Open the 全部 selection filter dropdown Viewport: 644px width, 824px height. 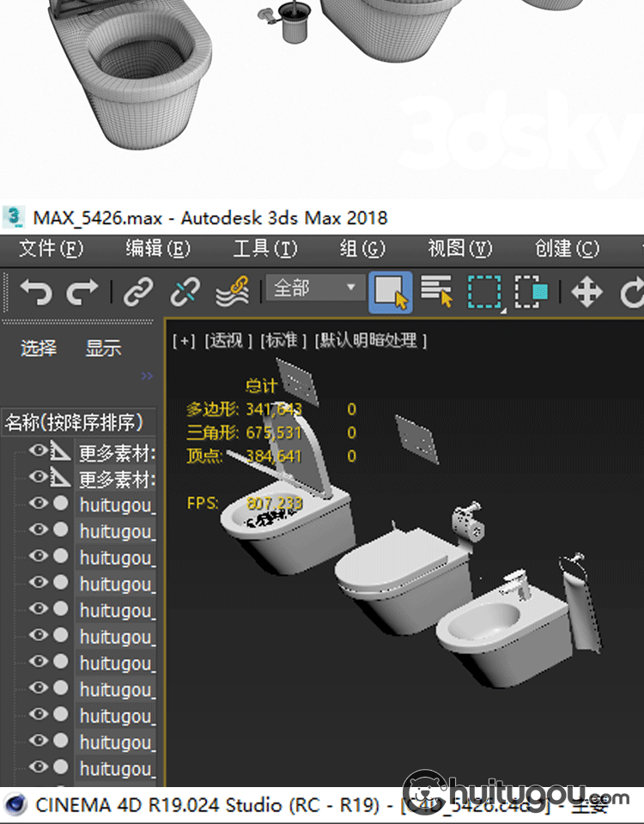tap(314, 288)
